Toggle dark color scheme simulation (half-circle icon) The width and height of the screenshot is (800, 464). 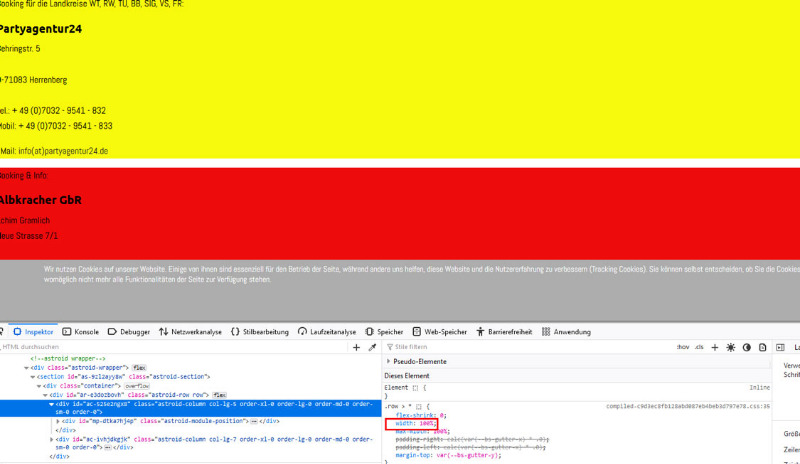(x=746, y=347)
